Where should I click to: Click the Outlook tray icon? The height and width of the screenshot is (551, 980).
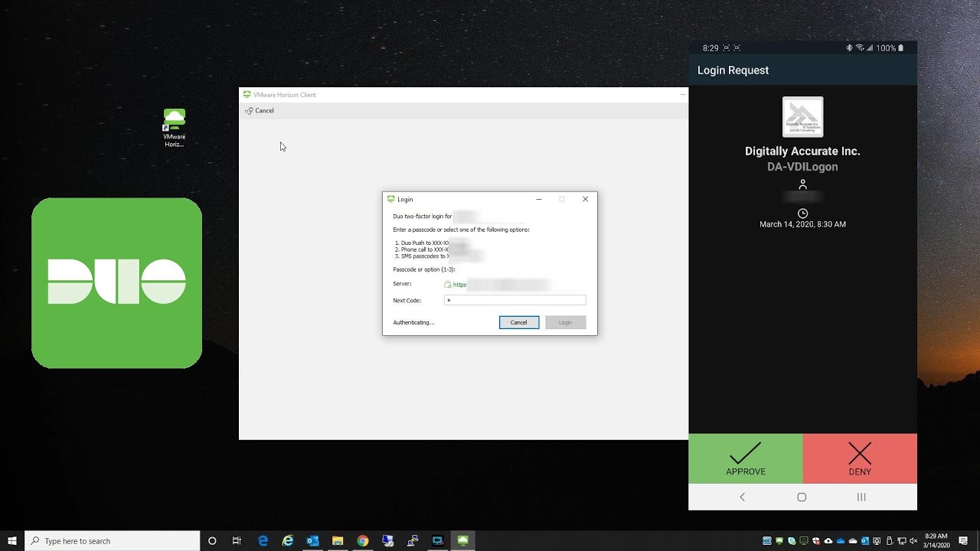tap(865, 541)
